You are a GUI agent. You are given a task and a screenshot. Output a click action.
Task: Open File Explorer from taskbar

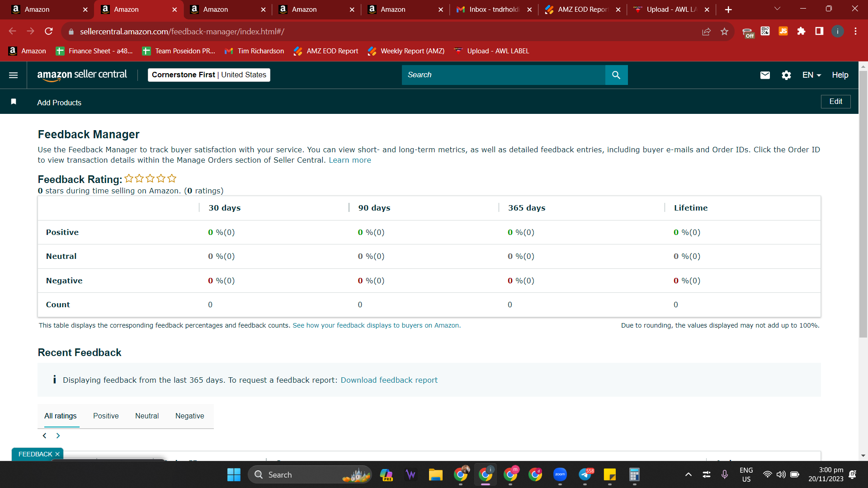pyautogui.click(x=435, y=474)
